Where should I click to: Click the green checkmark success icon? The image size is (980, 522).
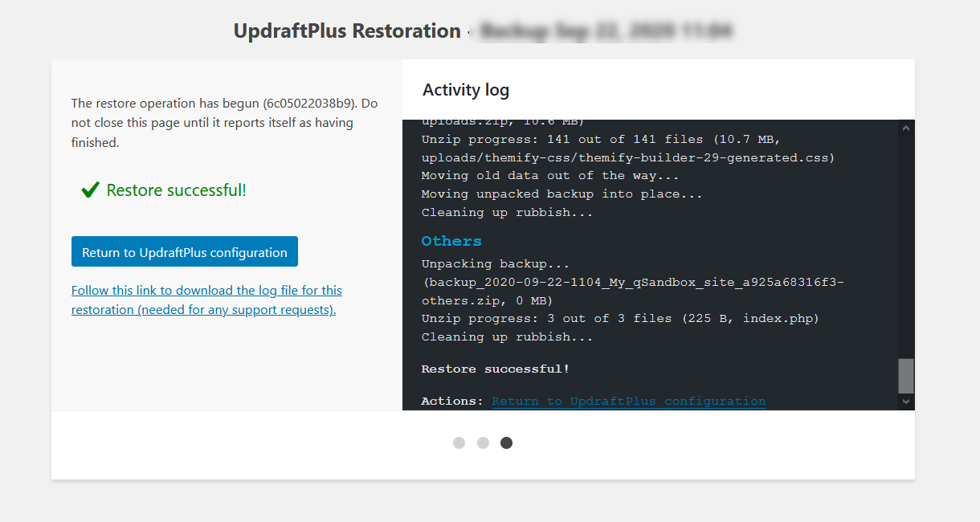(90, 190)
